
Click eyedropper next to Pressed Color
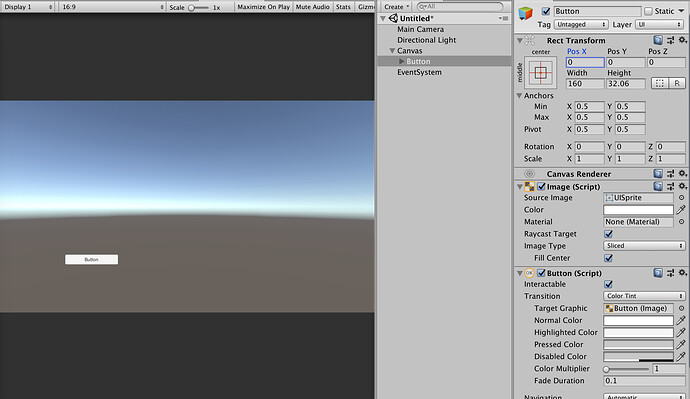click(x=681, y=344)
